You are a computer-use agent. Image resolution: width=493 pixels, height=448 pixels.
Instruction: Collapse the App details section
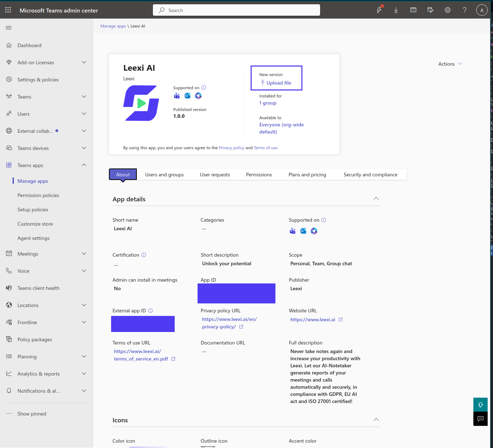376,198
